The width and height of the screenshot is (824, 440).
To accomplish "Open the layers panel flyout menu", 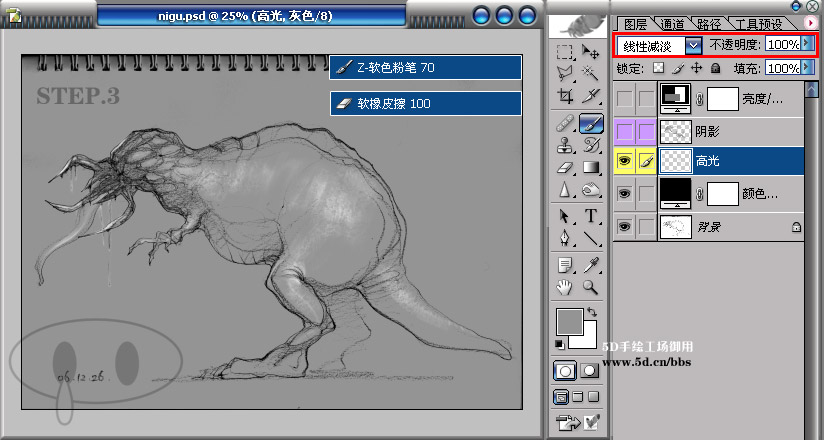I will (x=810, y=23).
